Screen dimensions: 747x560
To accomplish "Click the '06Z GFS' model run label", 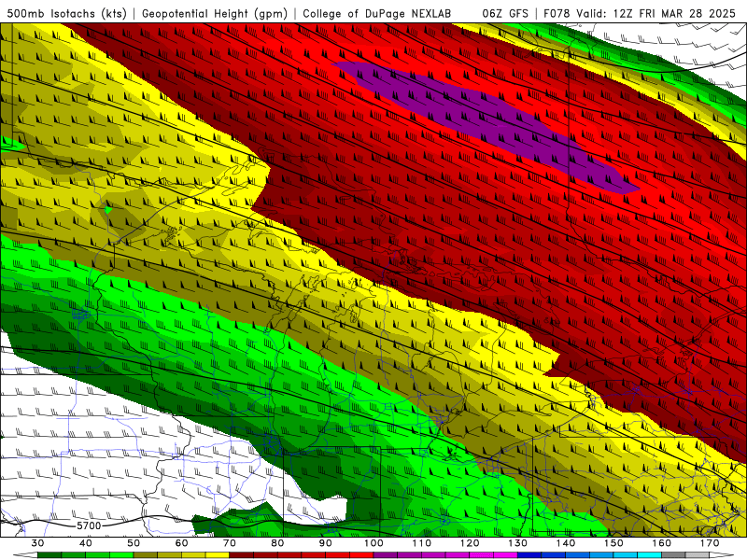I will click(x=505, y=13).
